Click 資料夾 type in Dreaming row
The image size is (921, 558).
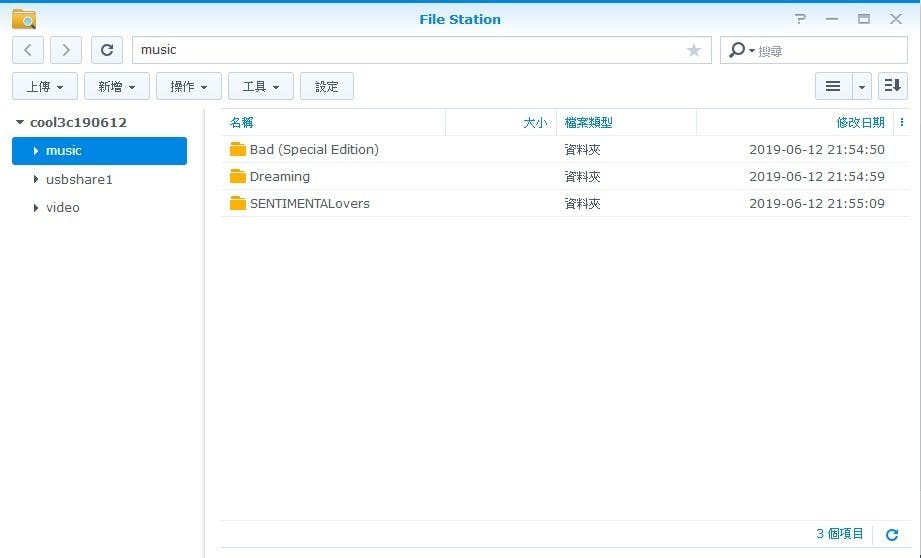pos(582,176)
